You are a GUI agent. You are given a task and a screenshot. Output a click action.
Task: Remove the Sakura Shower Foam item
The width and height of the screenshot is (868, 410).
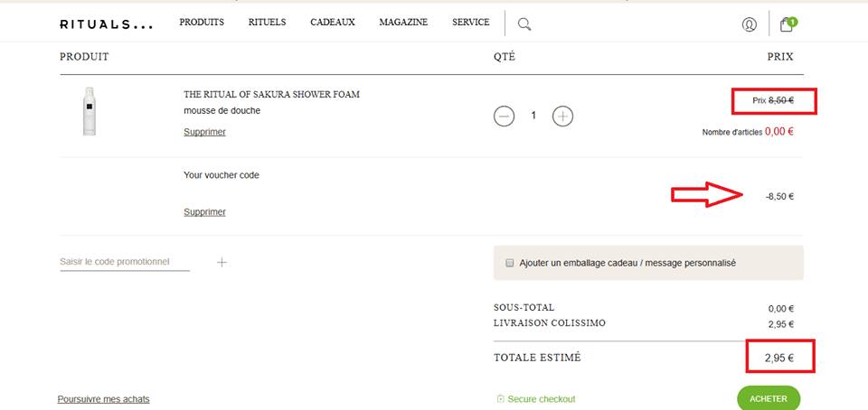tap(204, 132)
